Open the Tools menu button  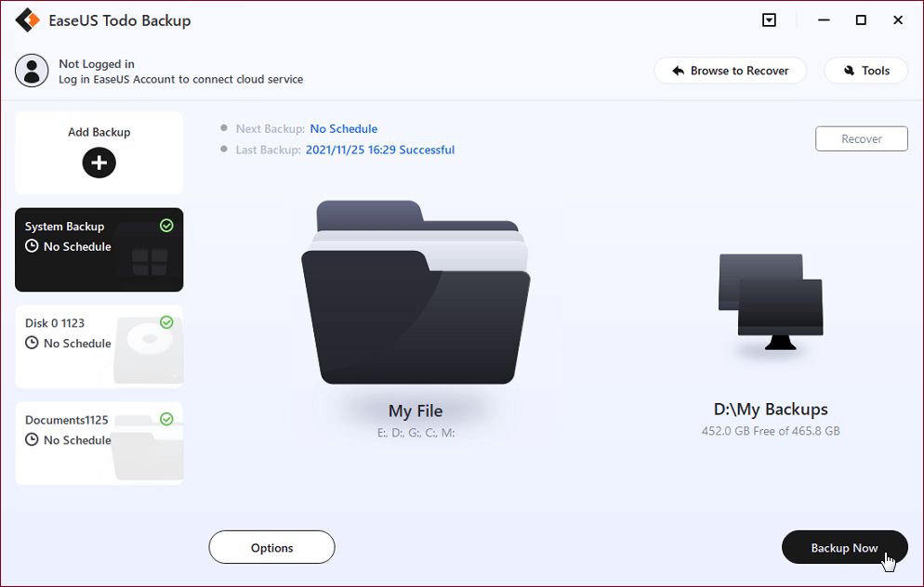pyautogui.click(x=866, y=71)
